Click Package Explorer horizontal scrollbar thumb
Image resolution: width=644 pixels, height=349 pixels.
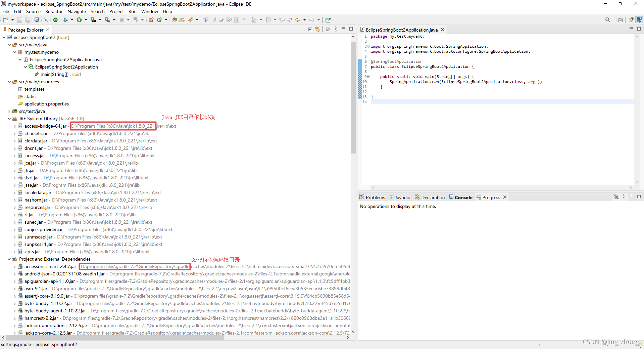114,337
